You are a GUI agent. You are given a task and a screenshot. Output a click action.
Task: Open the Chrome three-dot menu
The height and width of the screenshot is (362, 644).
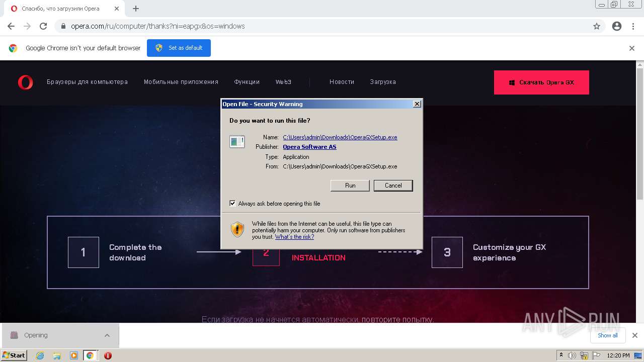coord(633,26)
